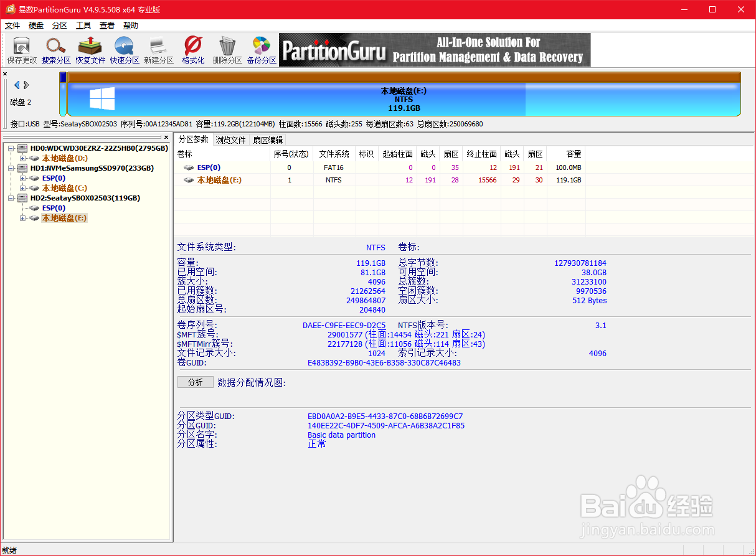Launch Quick Partition (快速分区) tool
Viewport: 756px width, 556px height.
(x=125, y=50)
